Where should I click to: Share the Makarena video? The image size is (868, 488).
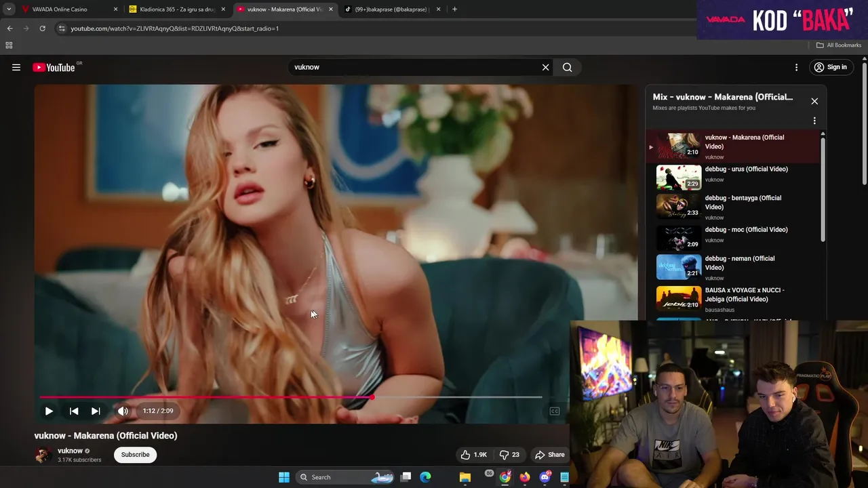click(x=549, y=455)
